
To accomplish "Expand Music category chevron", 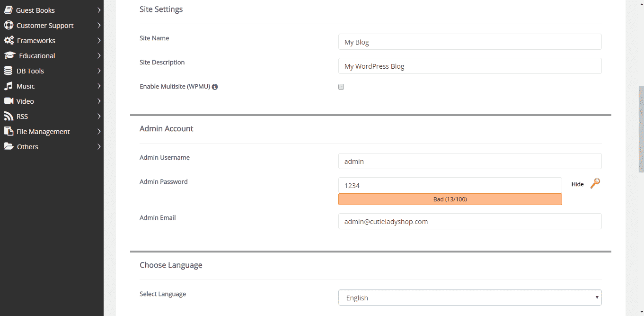I will [99, 86].
